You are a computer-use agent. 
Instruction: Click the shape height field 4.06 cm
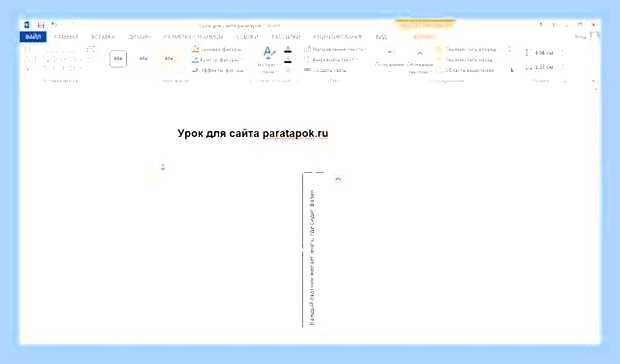[544, 53]
